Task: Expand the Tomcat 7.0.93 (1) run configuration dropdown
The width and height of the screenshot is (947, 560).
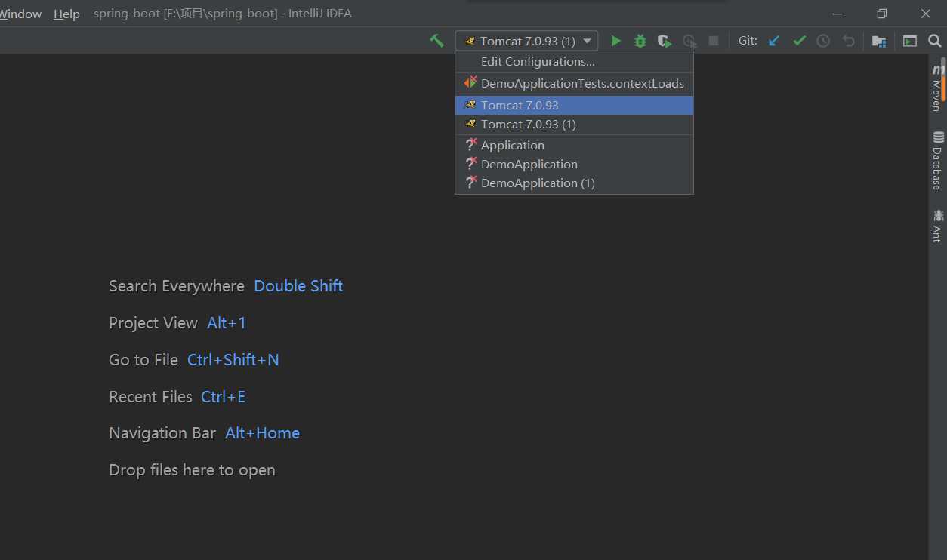Action: tap(526, 41)
